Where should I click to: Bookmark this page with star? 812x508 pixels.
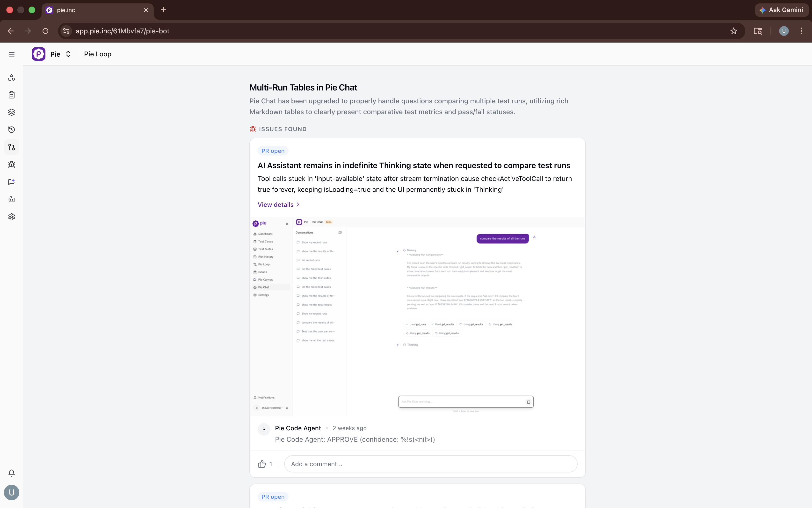click(733, 31)
